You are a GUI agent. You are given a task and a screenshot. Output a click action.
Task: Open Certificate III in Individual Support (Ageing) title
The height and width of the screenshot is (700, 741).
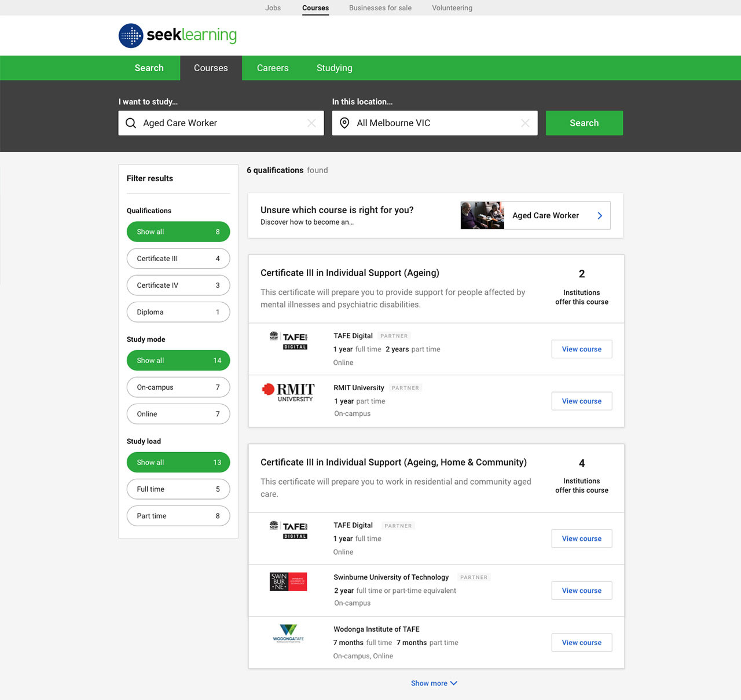click(350, 273)
